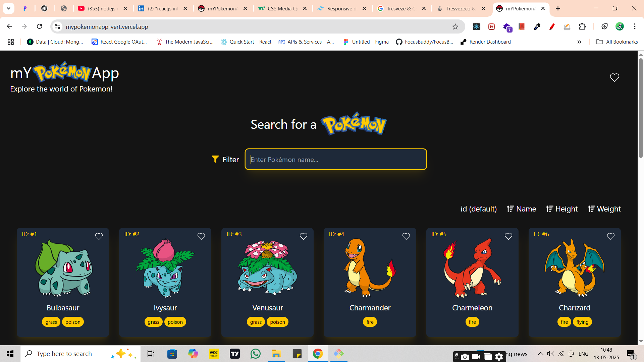Open site information icon in address bar
Screen dimensions: 644x362
(x=57, y=26)
